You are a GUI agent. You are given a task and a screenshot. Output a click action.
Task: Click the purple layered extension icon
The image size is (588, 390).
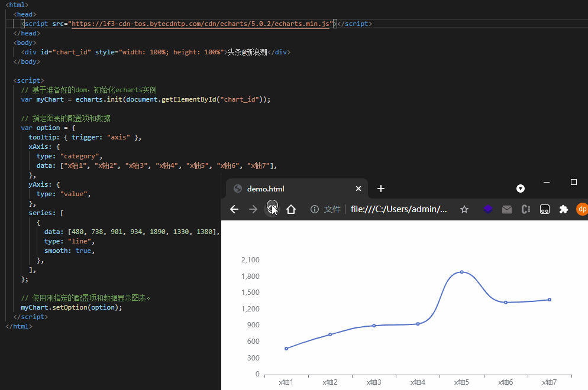click(488, 209)
